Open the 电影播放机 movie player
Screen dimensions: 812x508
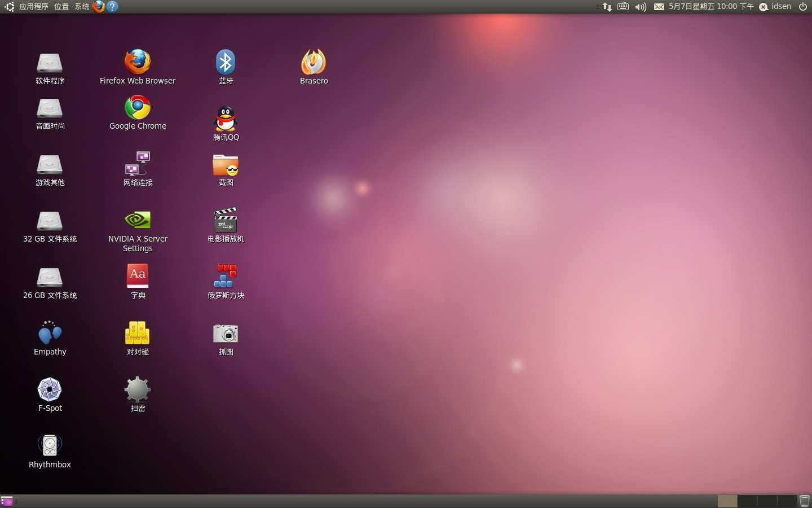tap(226, 220)
